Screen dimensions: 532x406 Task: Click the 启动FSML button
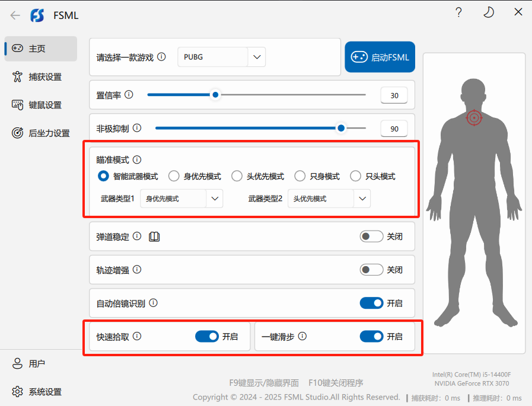tap(380, 57)
